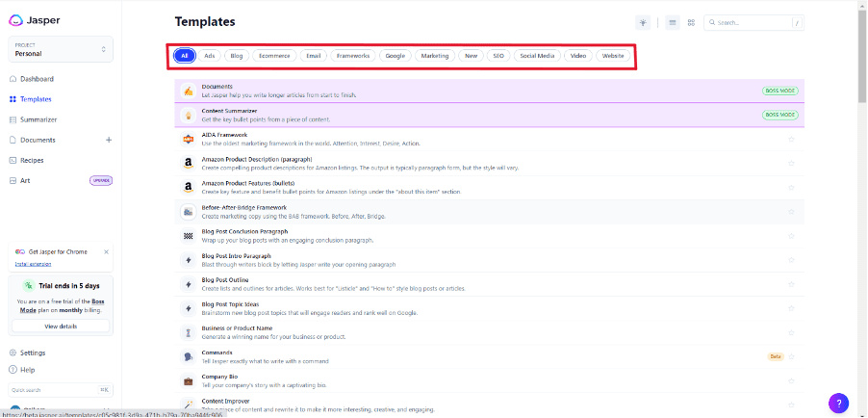Favorite Blog Post Topic Ideas template
This screenshot has height=418, width=868.
click(x=791, y=308)
